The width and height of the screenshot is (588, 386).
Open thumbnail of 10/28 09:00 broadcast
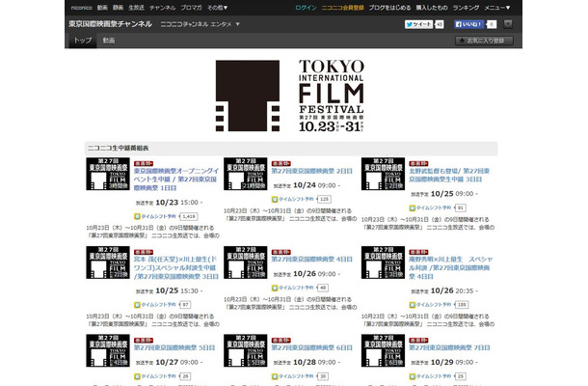click(x=246, y=350)
